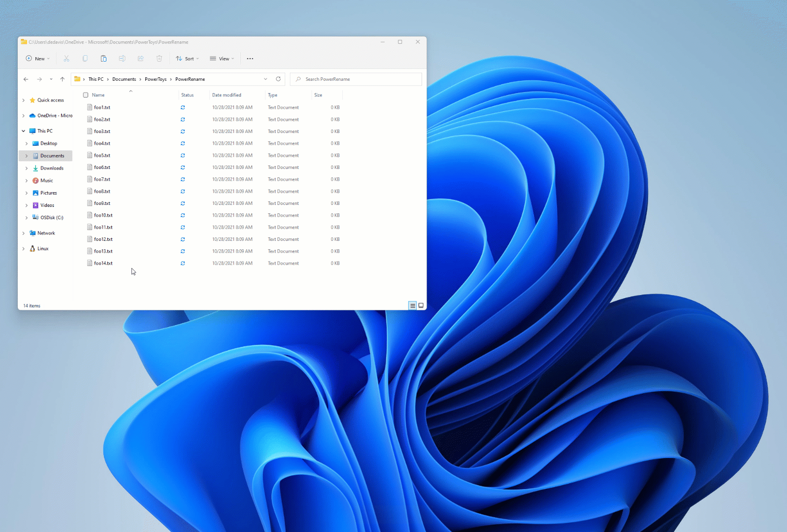Image resolution: width=787 pixels, height=532 pixels.
Task: Refresh the PowerRename folder view
Action: (x=278, y=79)
